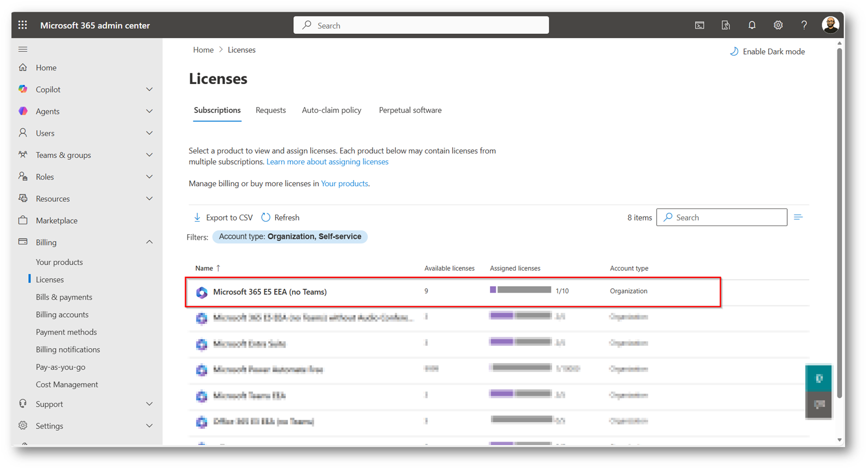
Task: Click the Export to CSV button
Action: pos(223,217)
